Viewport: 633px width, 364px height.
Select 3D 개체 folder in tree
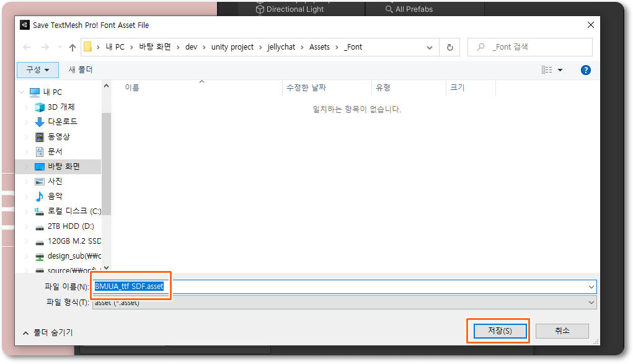pos(61,107)
